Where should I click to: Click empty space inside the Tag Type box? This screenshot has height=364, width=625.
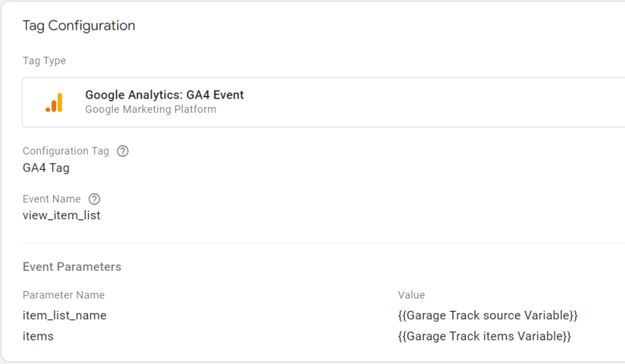pos(426,102)
